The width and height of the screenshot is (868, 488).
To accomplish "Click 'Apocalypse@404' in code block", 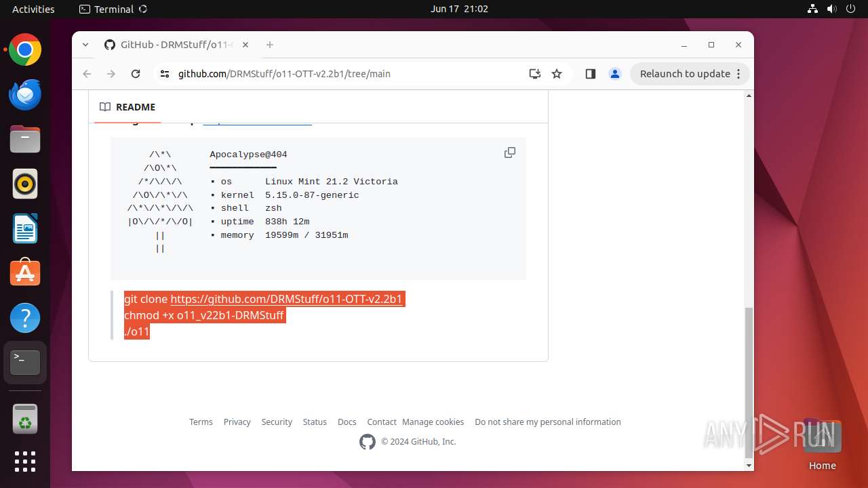I will 248,155.
